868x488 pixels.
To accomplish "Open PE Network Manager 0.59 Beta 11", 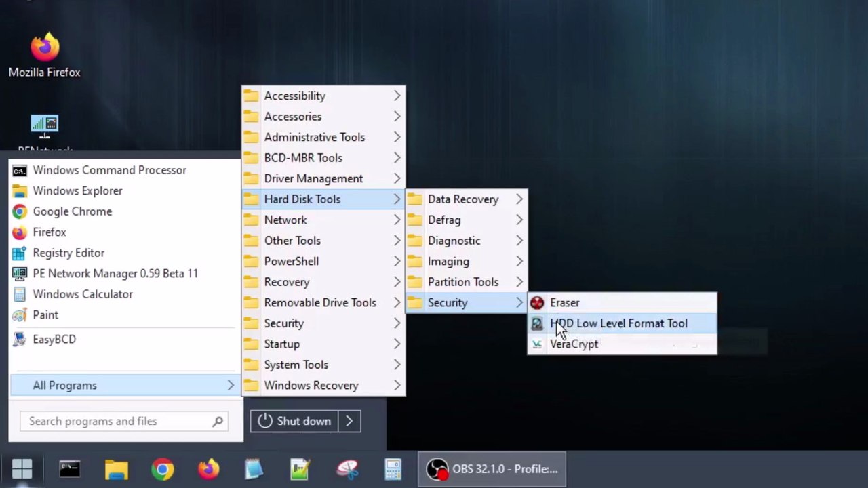I will 125,274.
